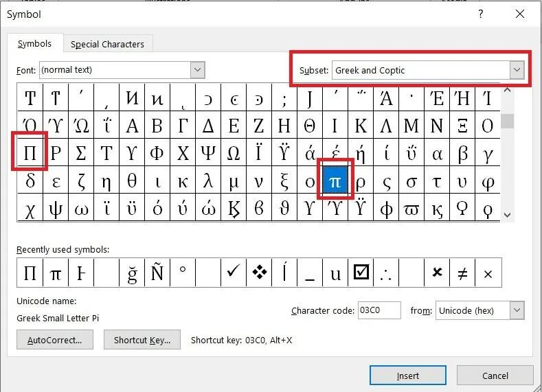Select final sigma ς in the symbol grid

[386, 181]
